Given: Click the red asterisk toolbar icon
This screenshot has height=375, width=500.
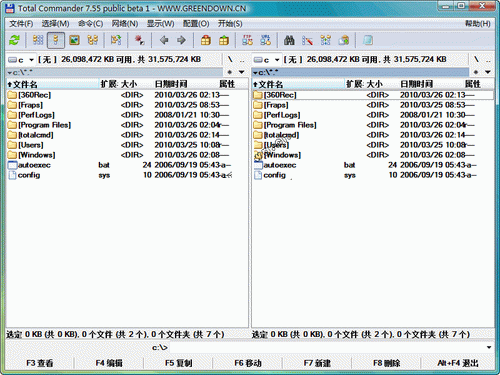Looking at the screenshot, I should (x=139, y=40).
